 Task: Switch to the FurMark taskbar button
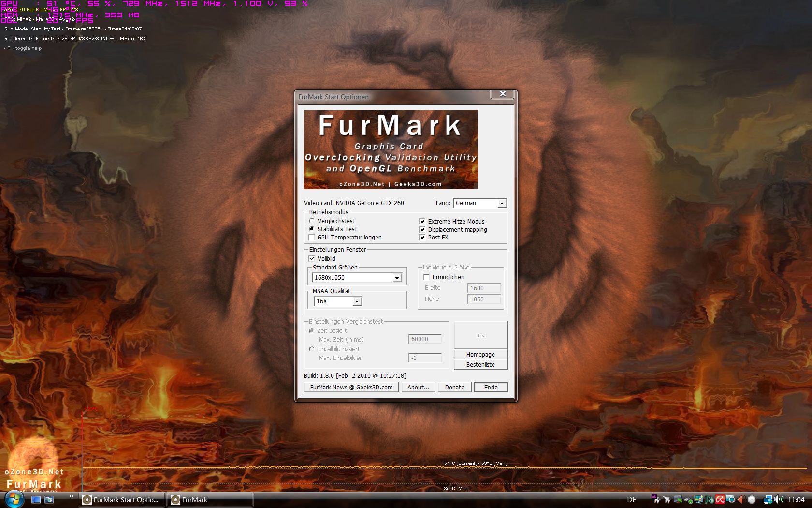pos(210,500)
